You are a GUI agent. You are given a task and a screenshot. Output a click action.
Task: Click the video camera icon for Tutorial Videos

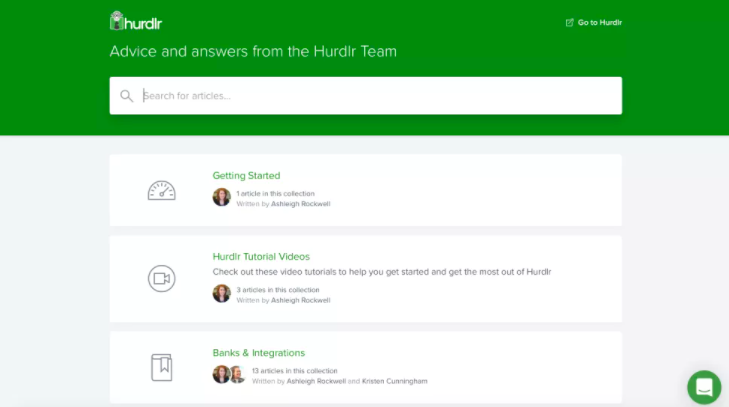(x=161, y=279)
